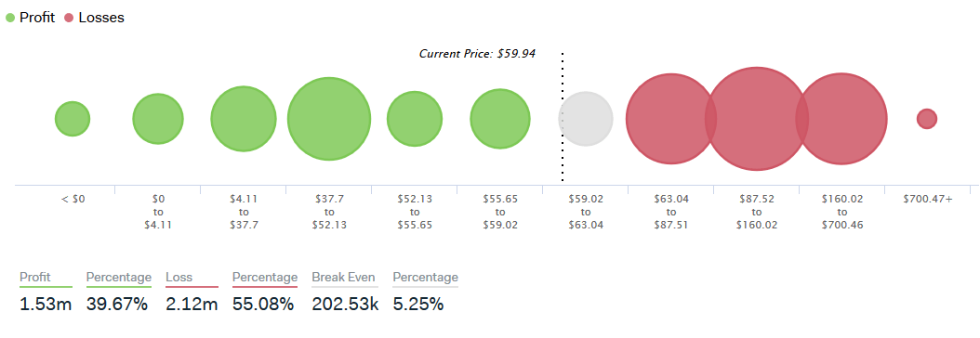Select the red $160.02 to $700.46 bubble

pyautogui.click(x=841, y=119)
